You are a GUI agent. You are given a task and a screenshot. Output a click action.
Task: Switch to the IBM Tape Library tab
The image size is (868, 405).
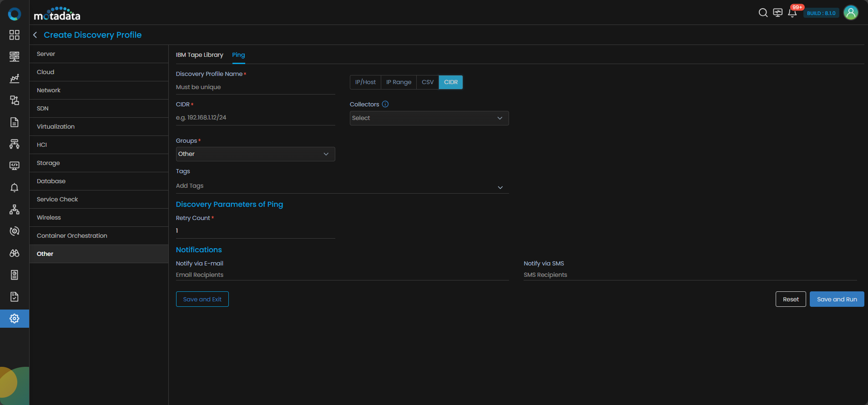[x=199, y=55]
